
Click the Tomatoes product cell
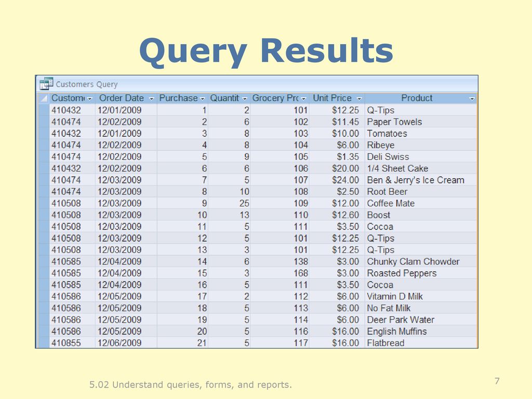pos(421,134)
